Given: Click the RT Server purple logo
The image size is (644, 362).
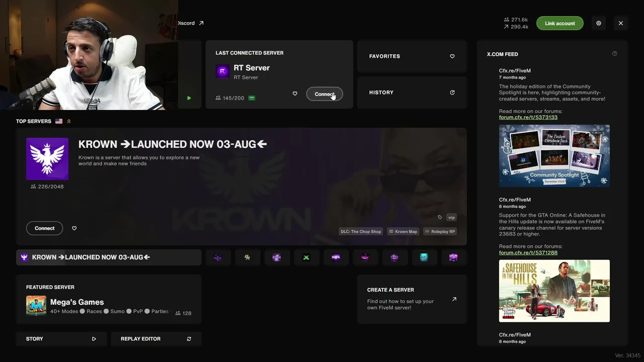Looking at the screenshot, I should [223, 71].
